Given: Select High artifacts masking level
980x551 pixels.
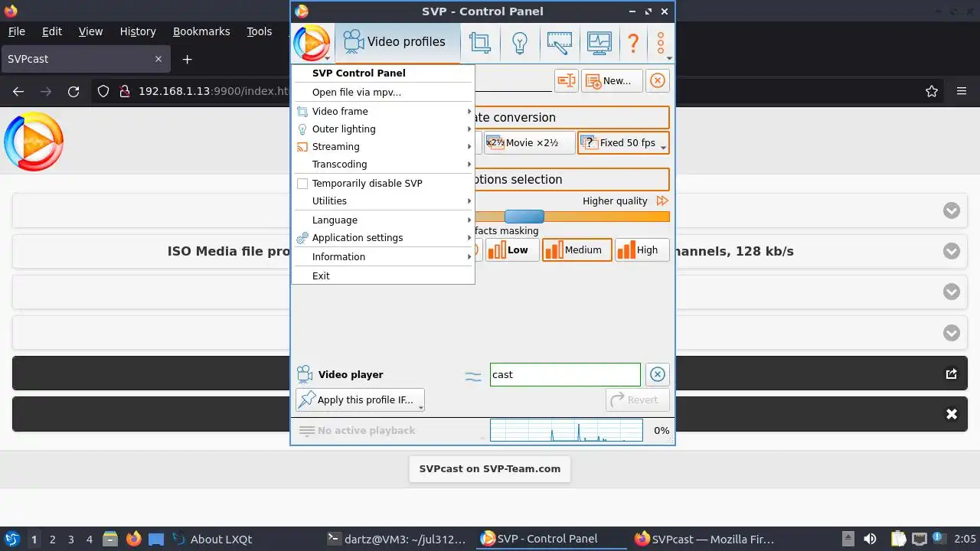Looking at the screenshot, I should tap(642, 249).
